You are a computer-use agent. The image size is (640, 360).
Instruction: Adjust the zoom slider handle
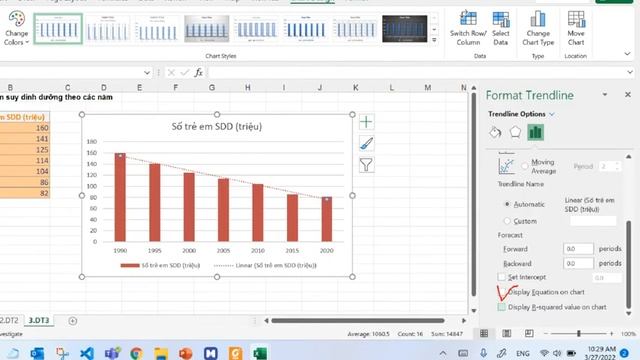point(579,334)
